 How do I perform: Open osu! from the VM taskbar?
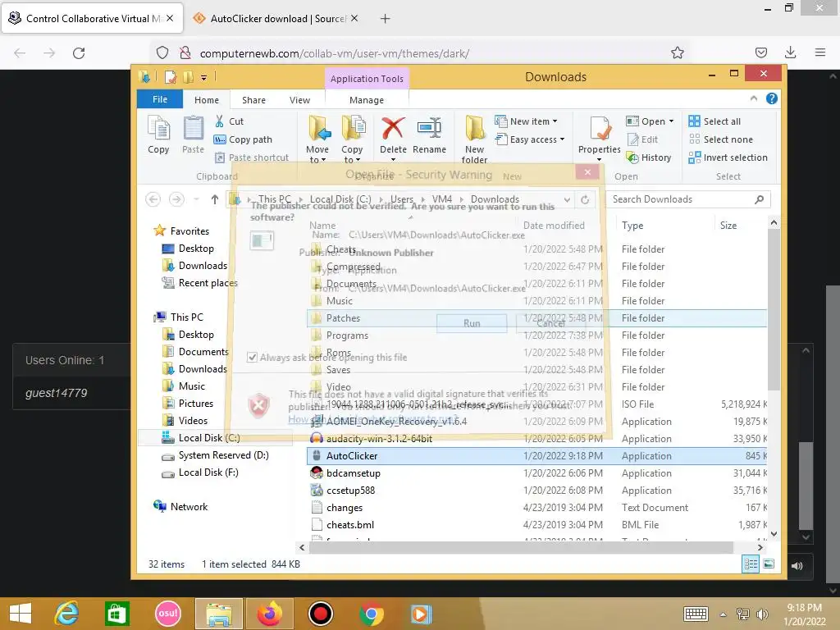click(167, 614)
